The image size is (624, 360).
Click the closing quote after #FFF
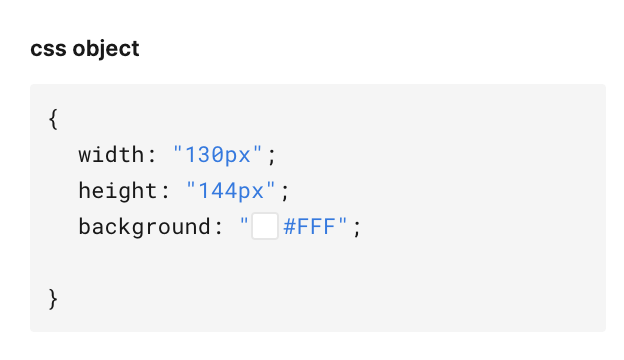coord(343,221)
